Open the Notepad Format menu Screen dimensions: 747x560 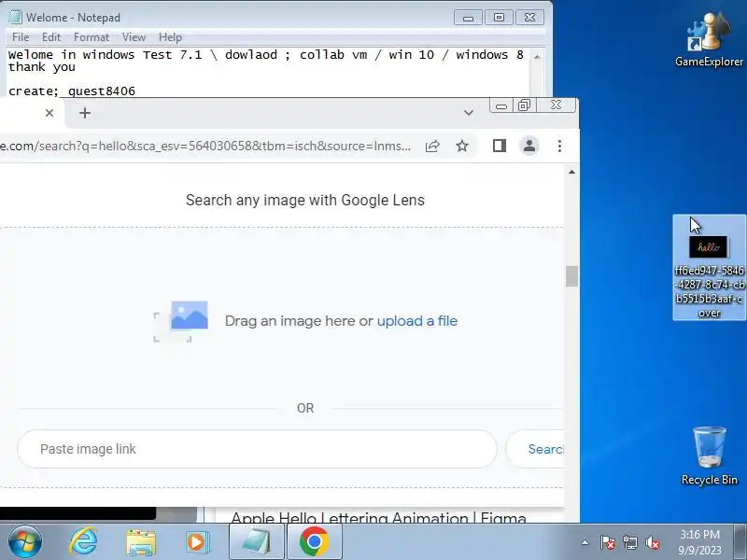(x=91, y=37)
